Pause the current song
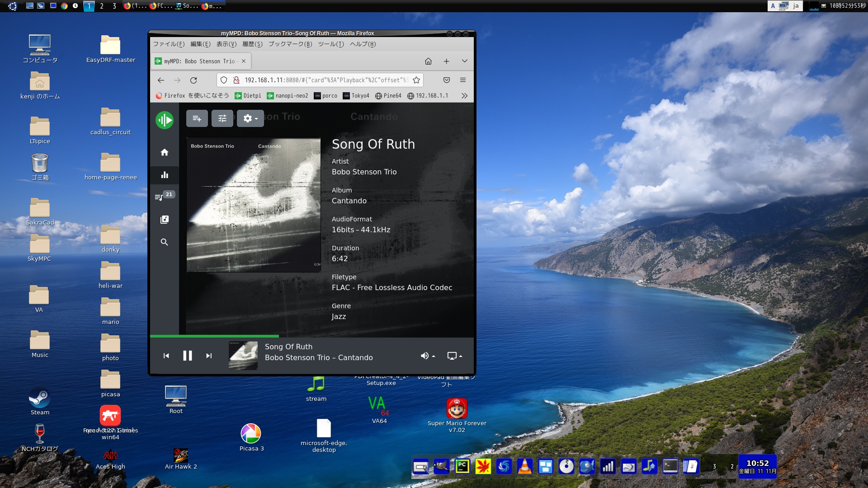Image resolution: width=868 pixels, height=488 pixels. 188,356
